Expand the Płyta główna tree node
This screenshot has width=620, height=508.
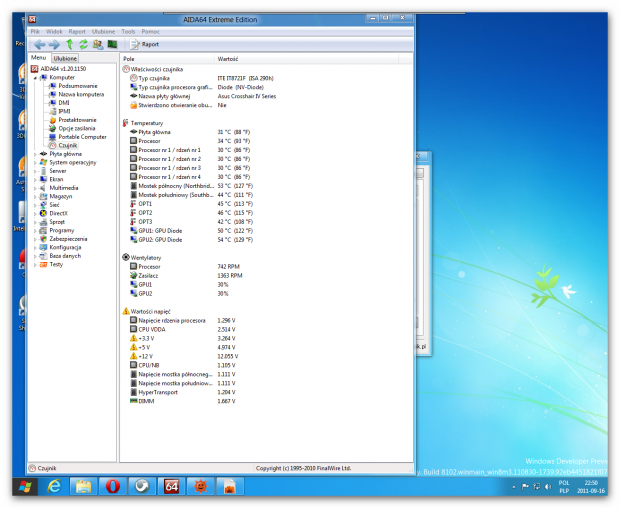[x=35, y=154]
